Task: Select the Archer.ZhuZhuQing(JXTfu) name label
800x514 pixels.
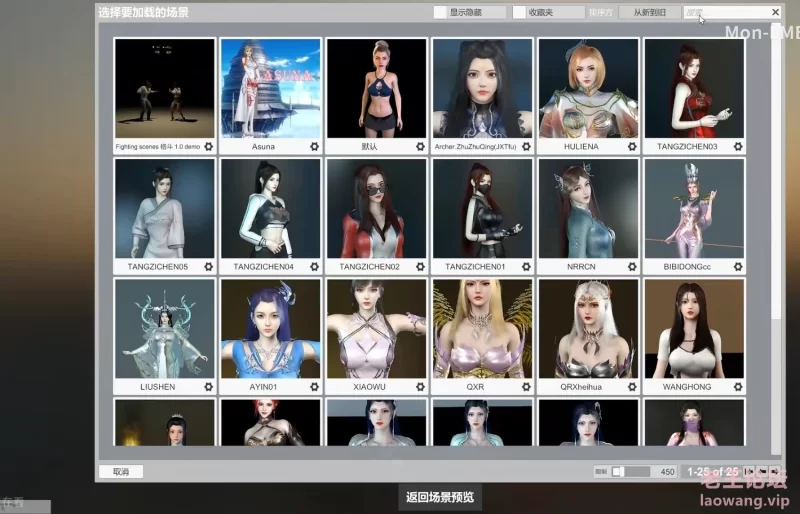Action: [x=476, y=146]
